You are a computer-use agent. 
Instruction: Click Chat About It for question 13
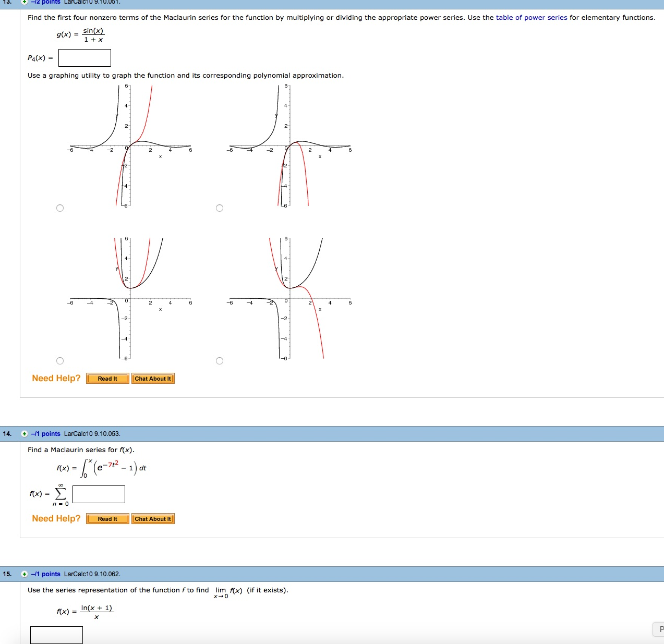coord(153,379)
